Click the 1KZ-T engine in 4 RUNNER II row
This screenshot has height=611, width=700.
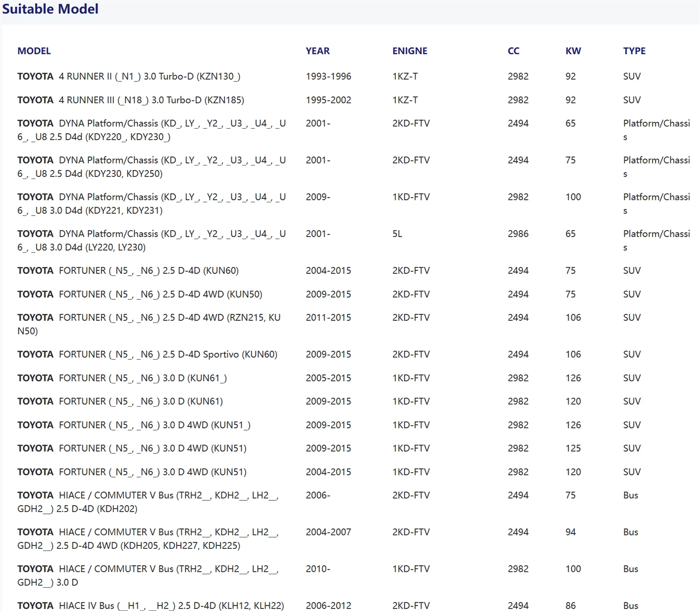(405, 76)
